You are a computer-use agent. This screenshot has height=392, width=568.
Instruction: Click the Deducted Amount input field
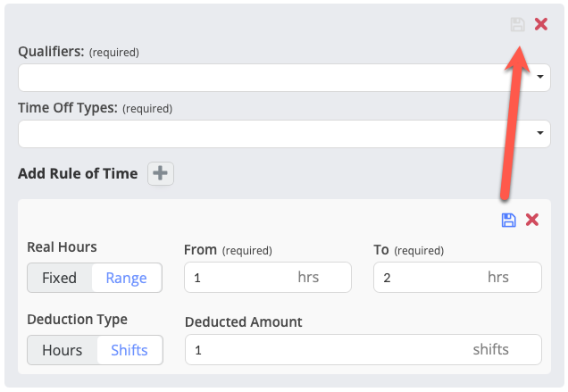pyautogui.click(x=322, y=350)
